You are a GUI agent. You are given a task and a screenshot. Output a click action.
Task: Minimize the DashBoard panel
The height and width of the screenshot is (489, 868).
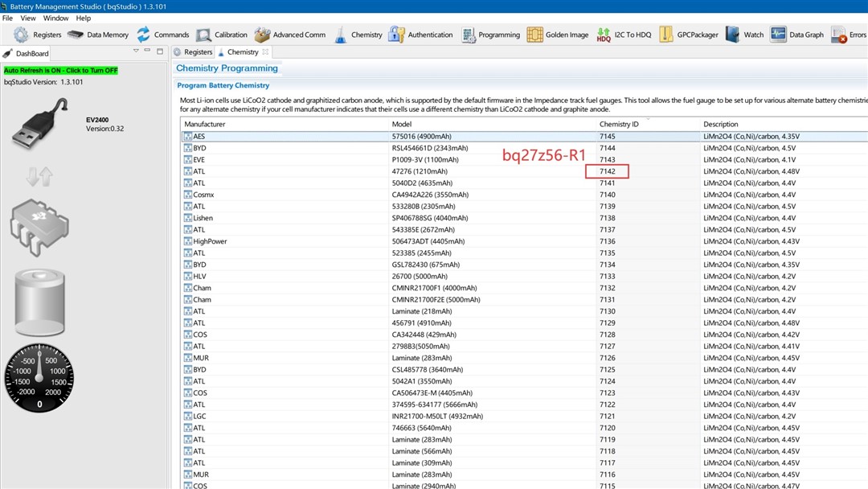click(x=147, y=51)
